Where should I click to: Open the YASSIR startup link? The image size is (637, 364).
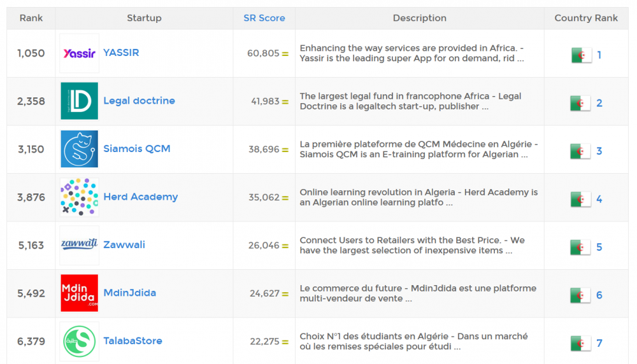[121, 53]
